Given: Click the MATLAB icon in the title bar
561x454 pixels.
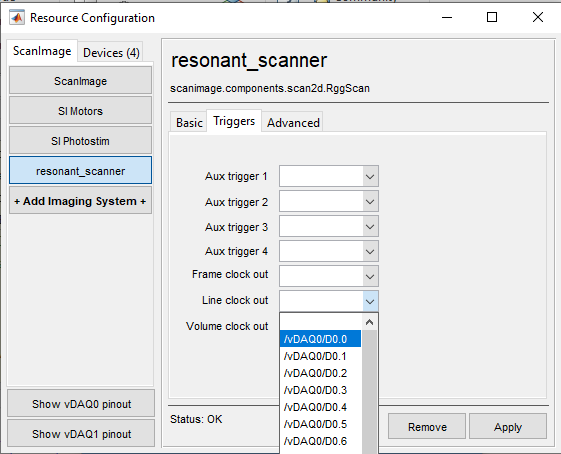Looking at the screenshot, I should click(17, 18).
